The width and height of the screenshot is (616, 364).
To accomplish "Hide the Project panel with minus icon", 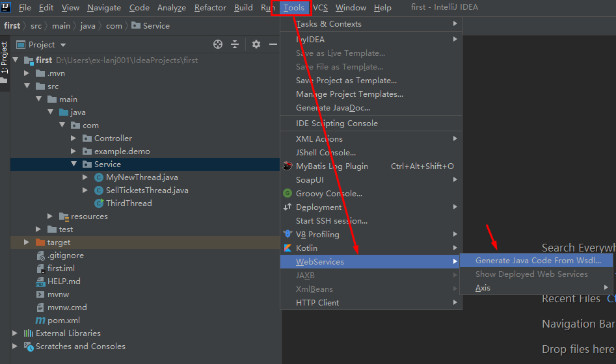I will tap(273, 44).
